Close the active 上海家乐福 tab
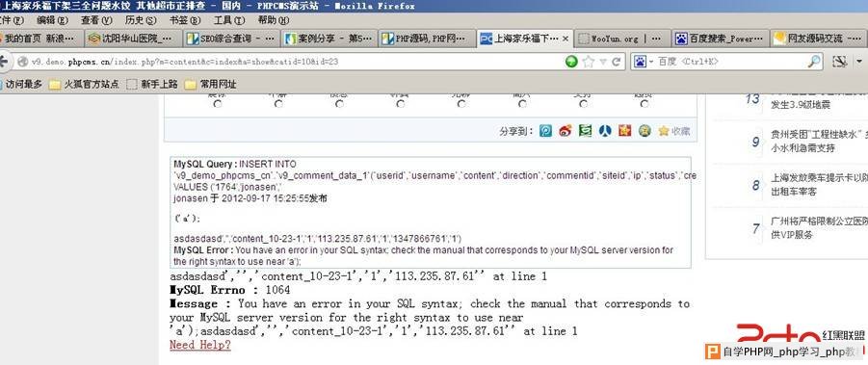Image resolution: width=868 pixels, height=365 pixels. click(x=565, y=39)
